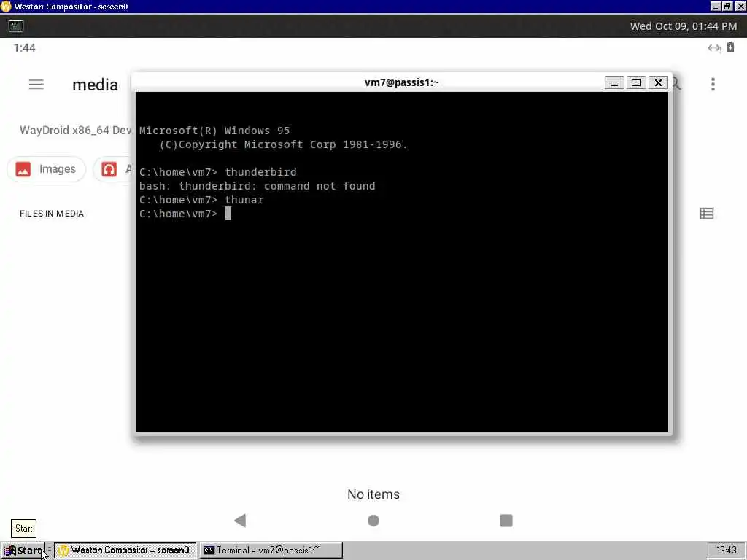Screen dimensions: 747x560
Task: Click the terminal prompt line with cursor
Action: (185, 214)
